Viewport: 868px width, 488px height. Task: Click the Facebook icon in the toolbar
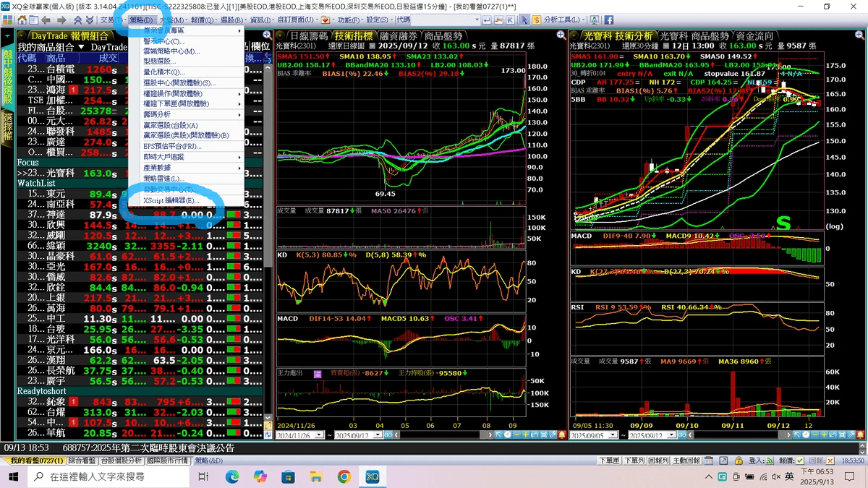tap(609, 20)
